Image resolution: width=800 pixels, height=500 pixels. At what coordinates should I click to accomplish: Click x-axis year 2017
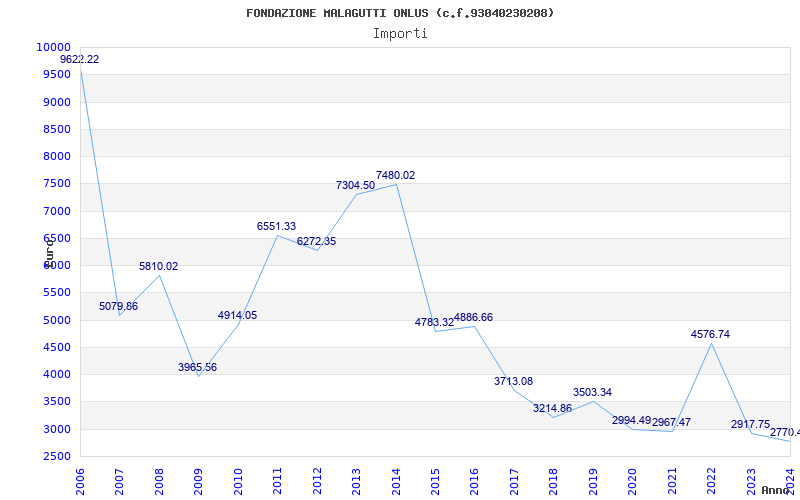514,482
